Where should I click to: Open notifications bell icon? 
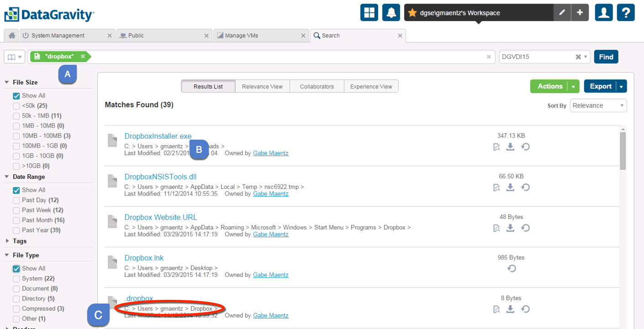[x=391, y=12]
